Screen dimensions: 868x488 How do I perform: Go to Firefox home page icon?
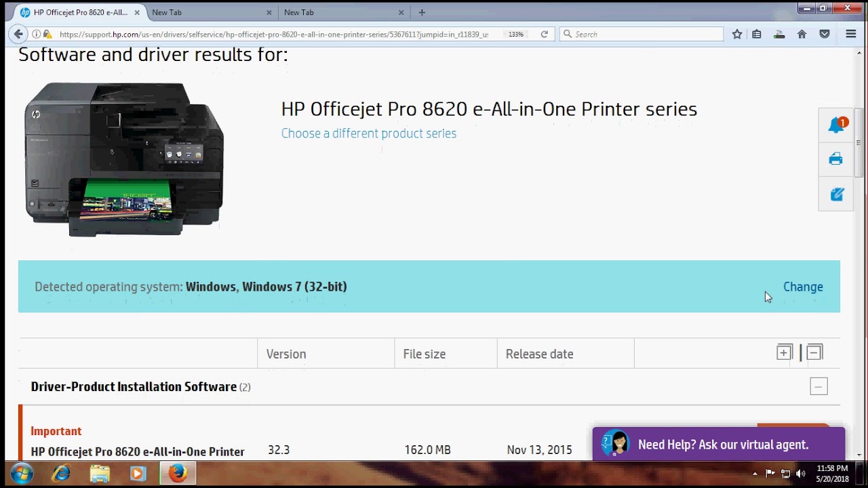(x=802, y=34)
